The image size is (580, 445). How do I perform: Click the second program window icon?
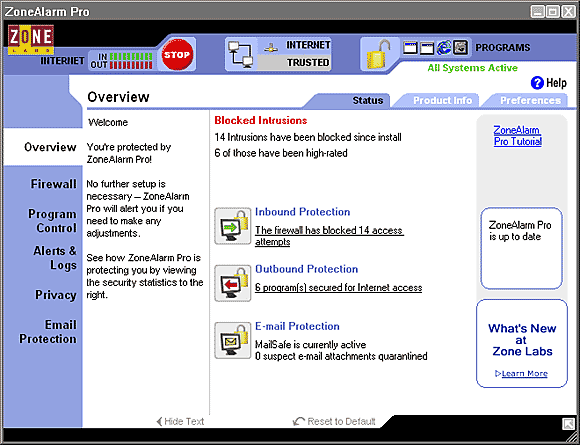(x=427, y=48)
